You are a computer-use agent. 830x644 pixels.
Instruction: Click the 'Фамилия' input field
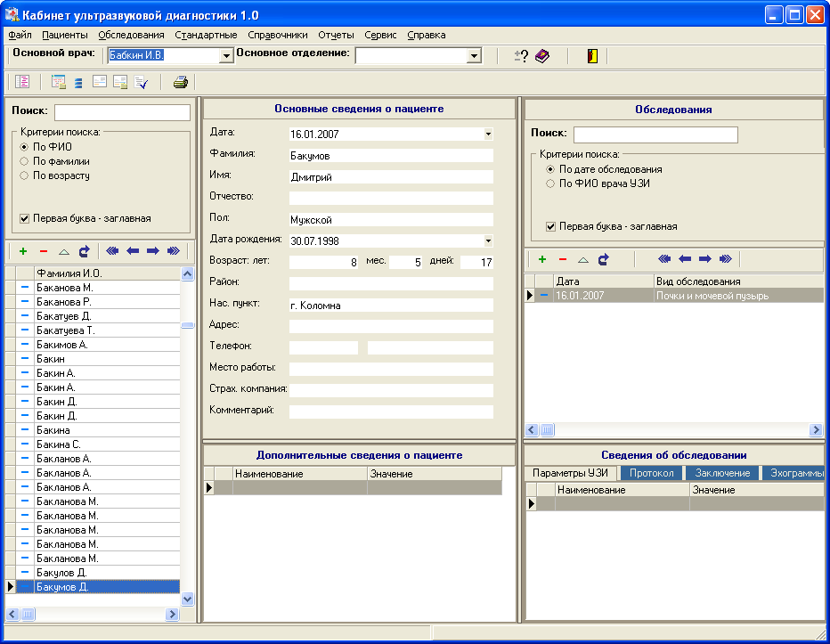tap(390, 155)
